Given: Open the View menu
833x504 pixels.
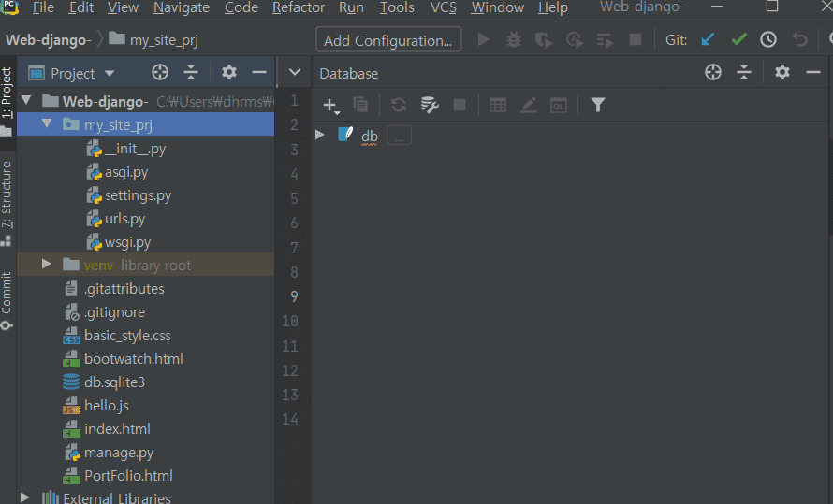Looking at the screenshot, I should 123,7.
